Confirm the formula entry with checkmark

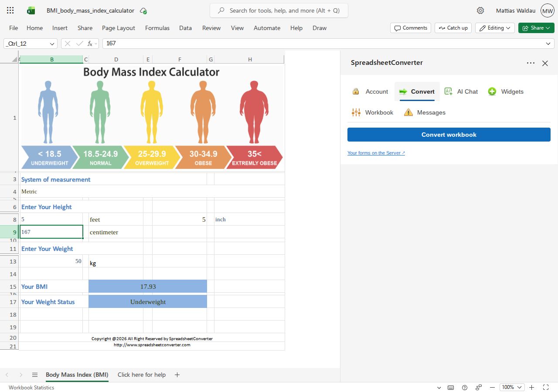[79, 44]
